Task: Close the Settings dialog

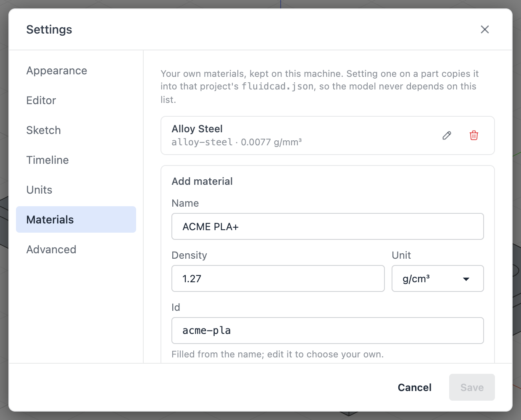Action: (x=485, y=29)
